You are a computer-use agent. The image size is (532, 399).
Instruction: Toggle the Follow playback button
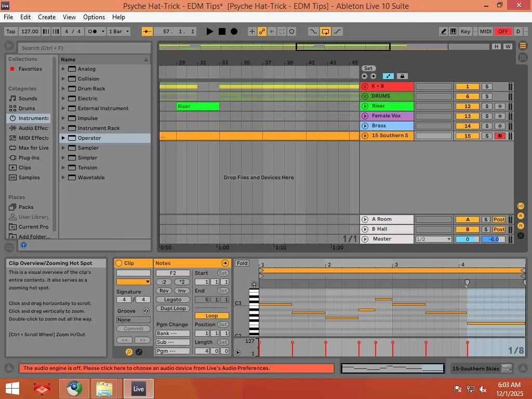point(147,32)
